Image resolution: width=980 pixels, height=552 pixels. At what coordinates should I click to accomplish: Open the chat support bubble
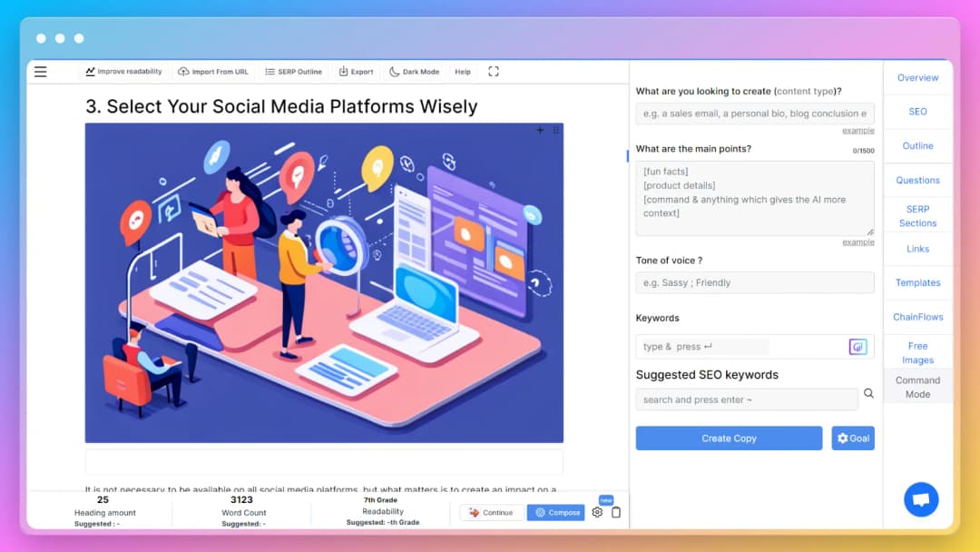click(921, 499)
